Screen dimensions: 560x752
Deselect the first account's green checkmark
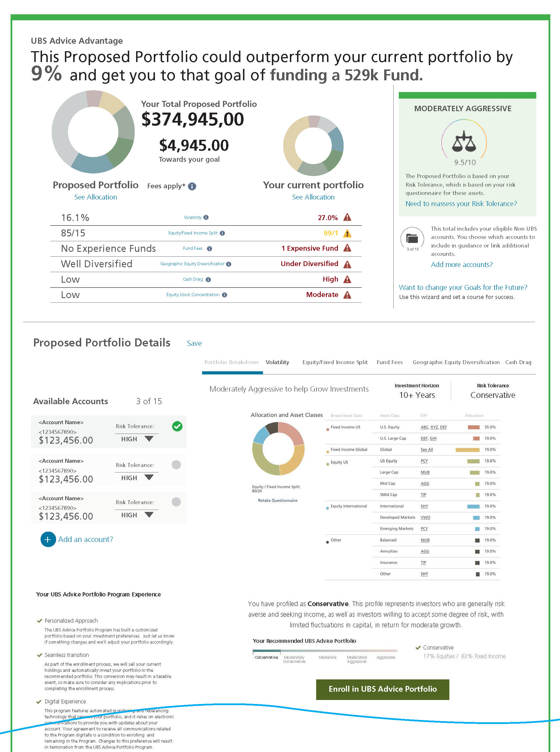tap(177, 426)
